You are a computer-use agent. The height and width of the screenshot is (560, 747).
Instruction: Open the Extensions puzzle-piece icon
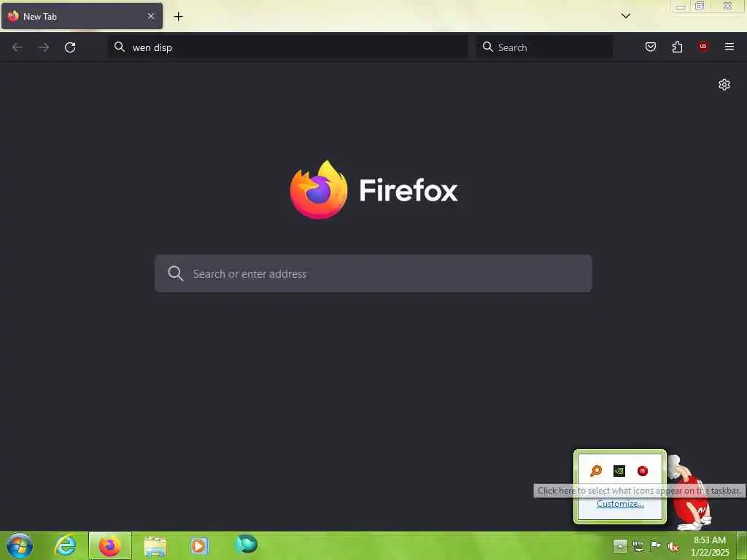pyautogui.click(x=677, y=47)
